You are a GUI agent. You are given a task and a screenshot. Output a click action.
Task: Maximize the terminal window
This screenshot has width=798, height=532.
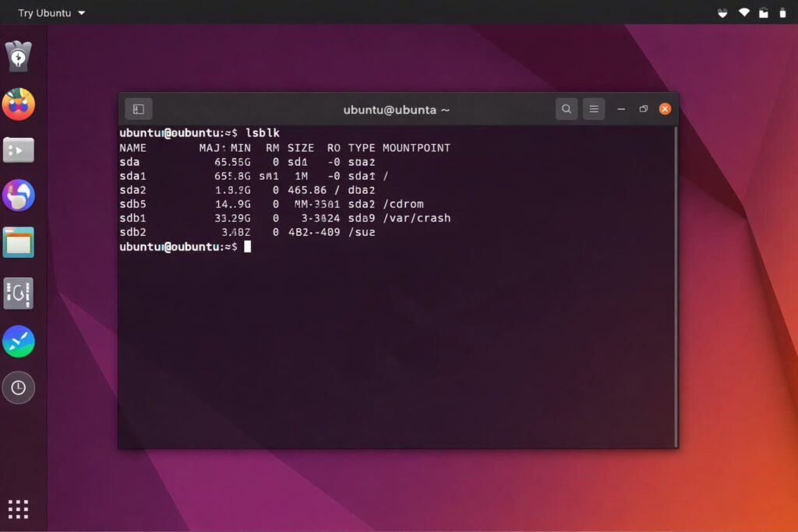(x=643, y=109)
